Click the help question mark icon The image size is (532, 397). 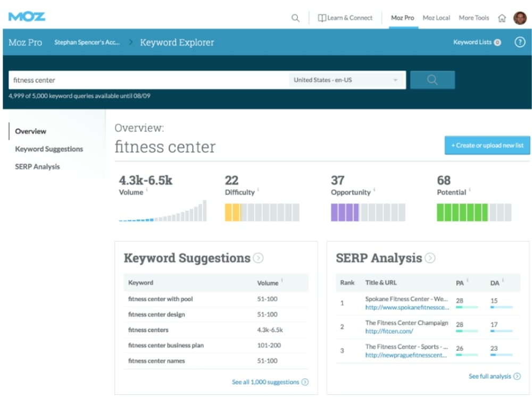pos(520,42)
